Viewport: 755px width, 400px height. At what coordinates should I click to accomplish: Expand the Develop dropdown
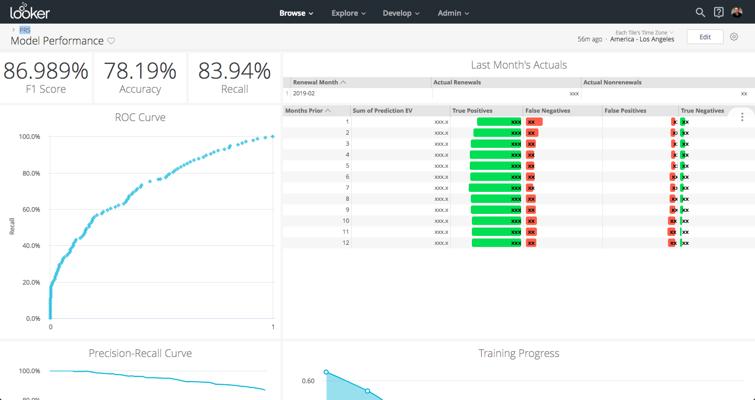pos(401,13)
